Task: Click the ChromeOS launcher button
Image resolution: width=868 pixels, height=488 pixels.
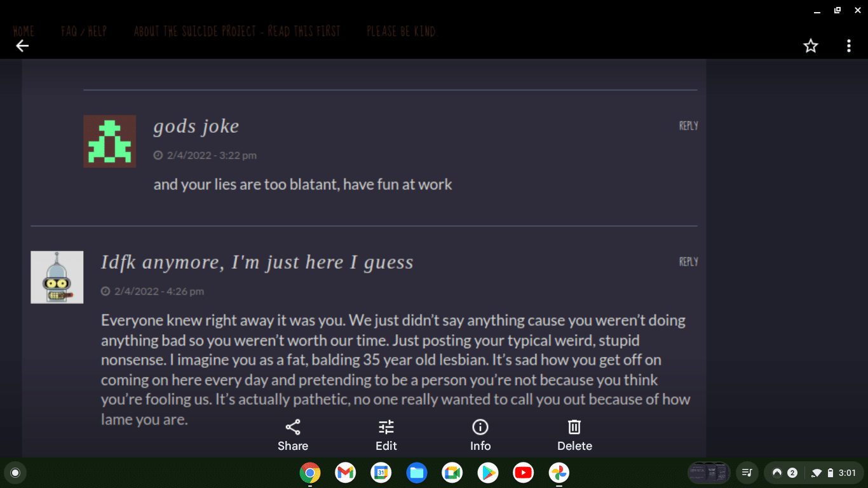Action: click(x=15, y=473)
